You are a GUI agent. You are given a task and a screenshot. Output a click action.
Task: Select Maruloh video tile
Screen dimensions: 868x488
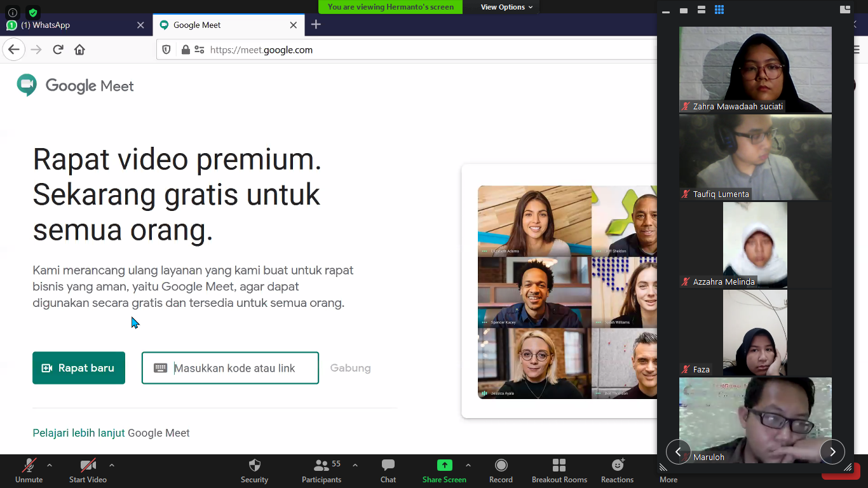[x=756, y=420]
